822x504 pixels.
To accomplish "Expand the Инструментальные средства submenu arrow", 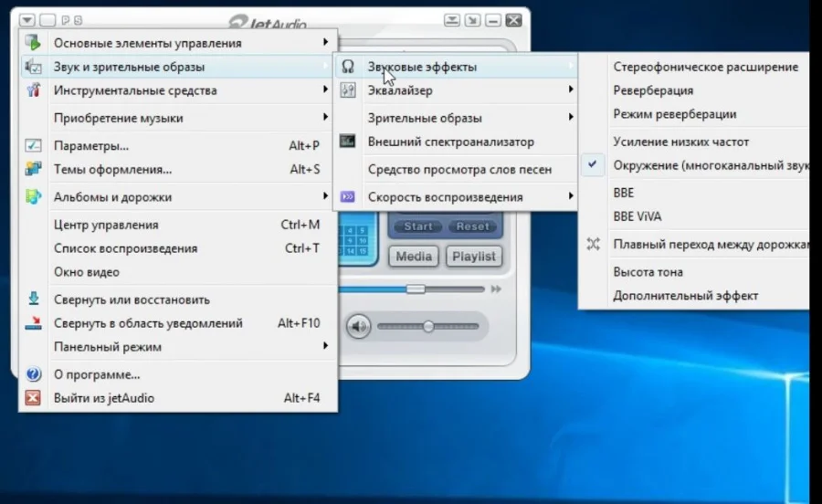I will click(x=325, y=89).
